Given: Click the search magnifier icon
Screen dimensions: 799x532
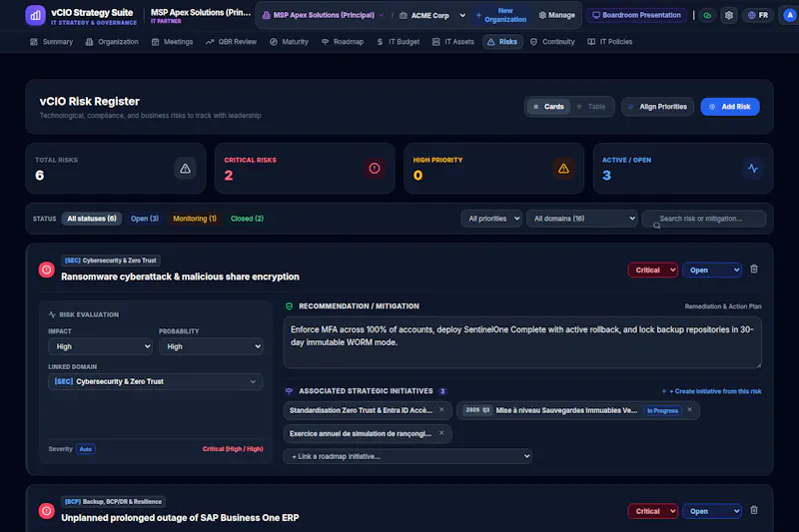Looking at the screenshot, I should click(x=657, y=226).
